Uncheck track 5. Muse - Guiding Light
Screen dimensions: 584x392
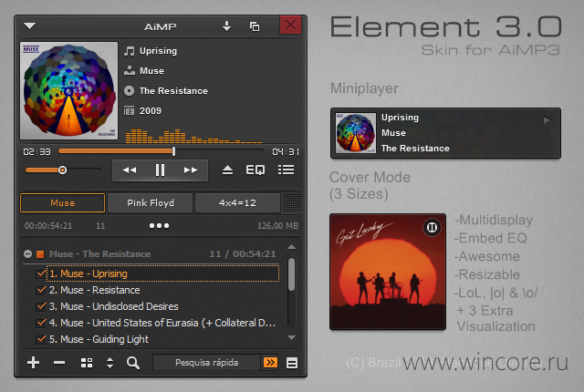coord(41,339)
